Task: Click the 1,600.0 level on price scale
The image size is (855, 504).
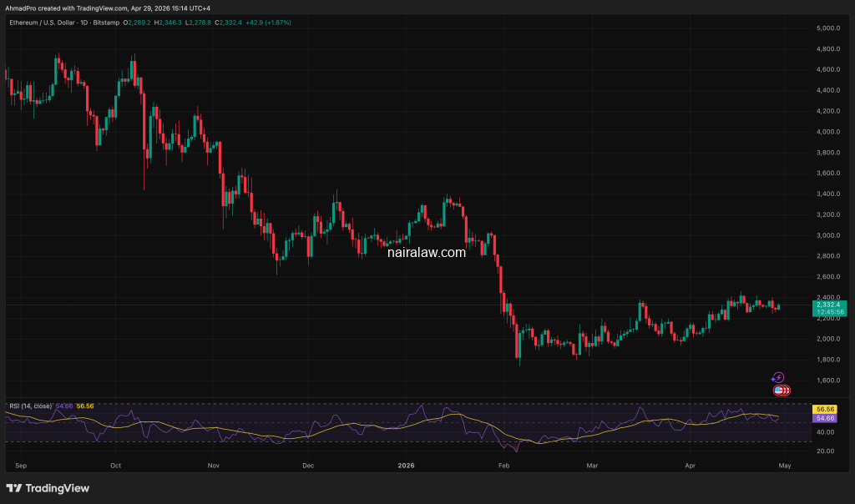Action: (827, 381)
